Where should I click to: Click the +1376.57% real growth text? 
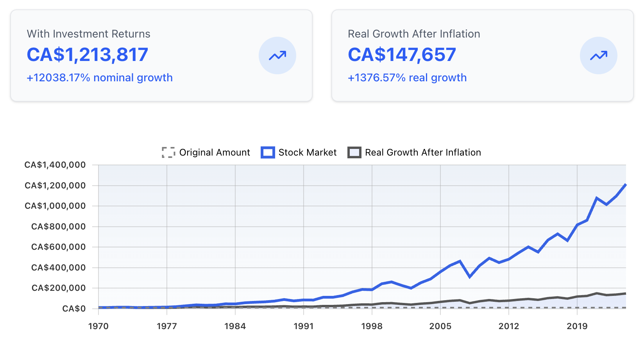(x=407, y=78)
